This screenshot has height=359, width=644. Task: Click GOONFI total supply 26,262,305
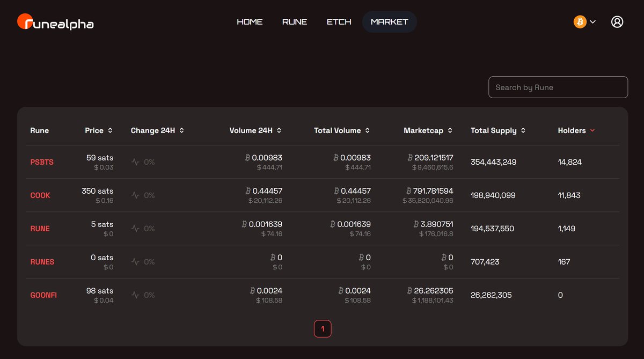[491, 295]
